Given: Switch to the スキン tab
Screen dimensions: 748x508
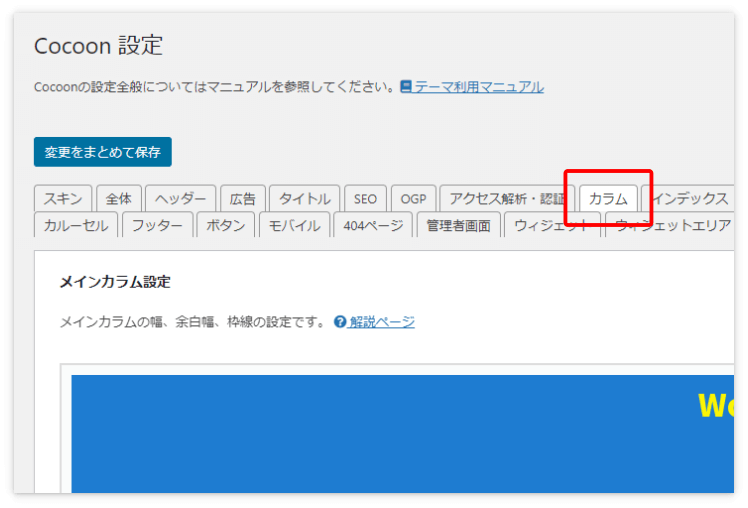Looking at the screenshot, I should click(x=63, y=198).
